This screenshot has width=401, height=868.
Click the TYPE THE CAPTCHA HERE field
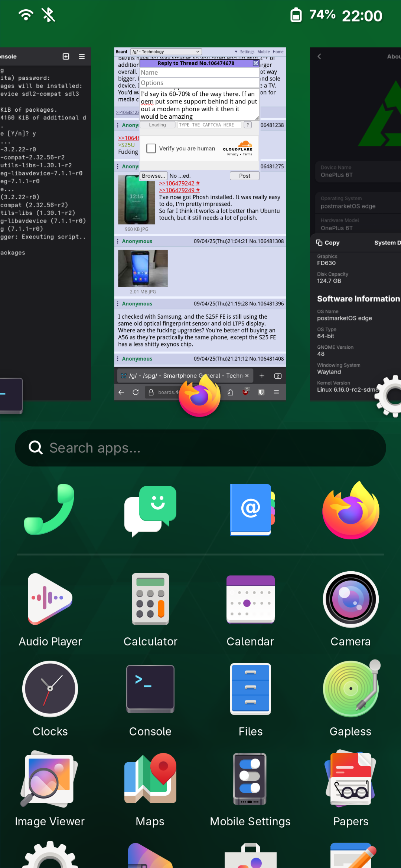pos(209,125)
